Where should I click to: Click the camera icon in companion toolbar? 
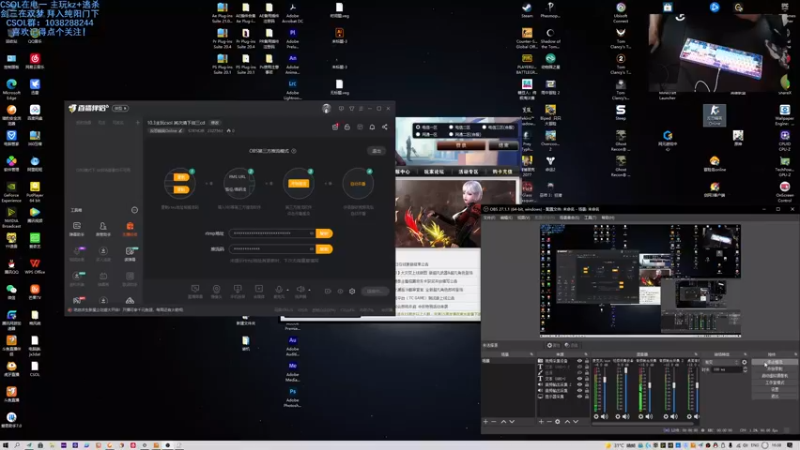(216, 289)
